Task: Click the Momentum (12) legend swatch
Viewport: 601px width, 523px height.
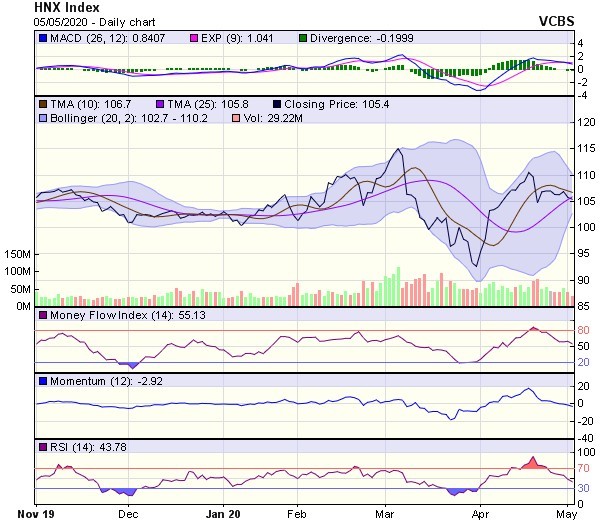Action: 43,381
